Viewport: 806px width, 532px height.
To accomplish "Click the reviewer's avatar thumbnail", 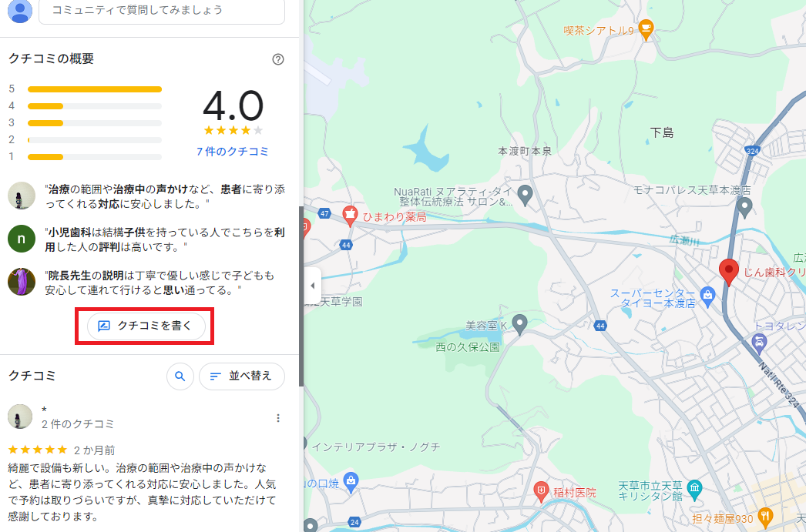I will point(21,417).
